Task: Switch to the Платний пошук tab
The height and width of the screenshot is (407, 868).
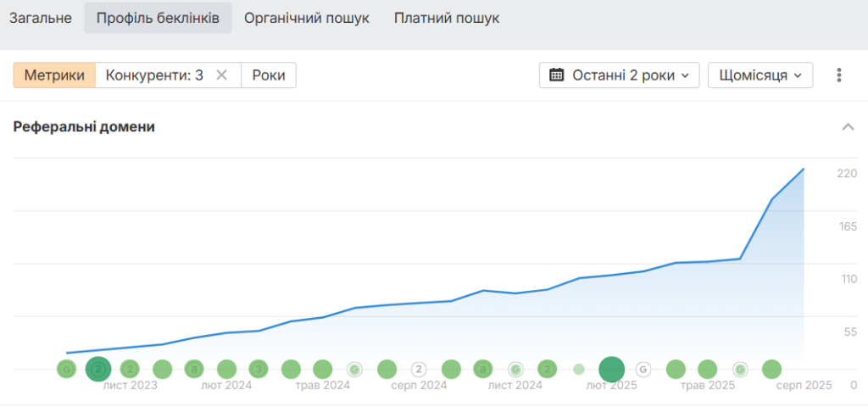Action: pos(447,19)
